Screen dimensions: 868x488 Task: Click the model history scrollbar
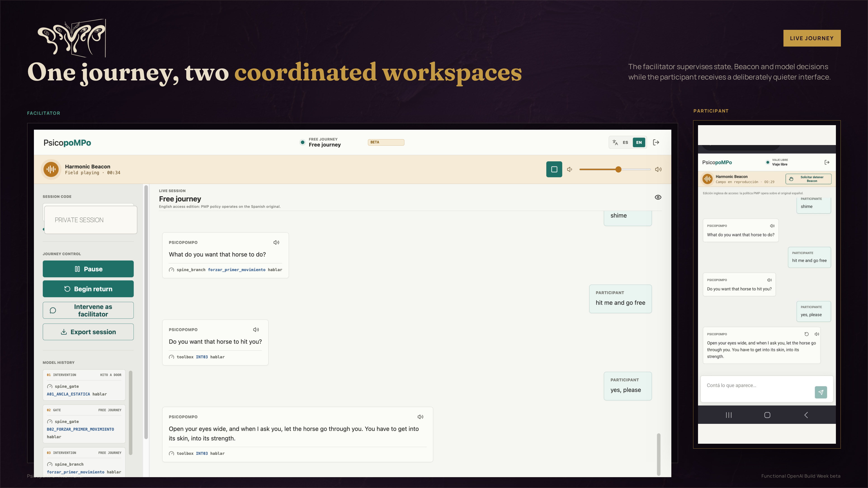point(131,413)
